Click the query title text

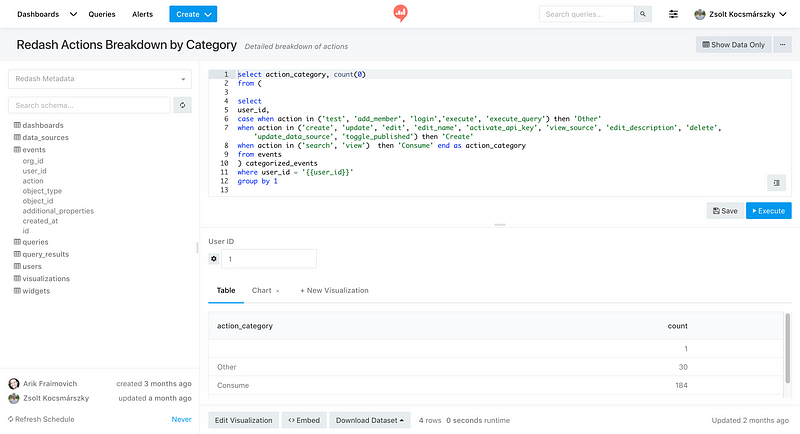point(127,45)
